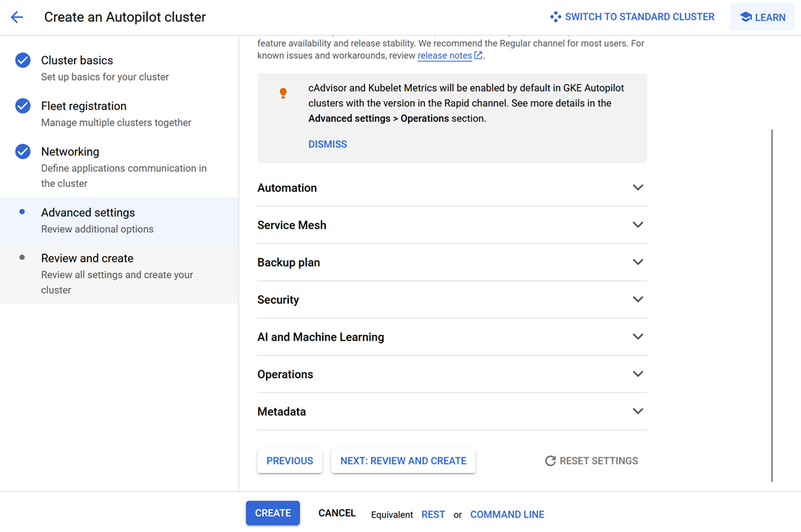Click the Networking checkmark icon

(22, 151)
